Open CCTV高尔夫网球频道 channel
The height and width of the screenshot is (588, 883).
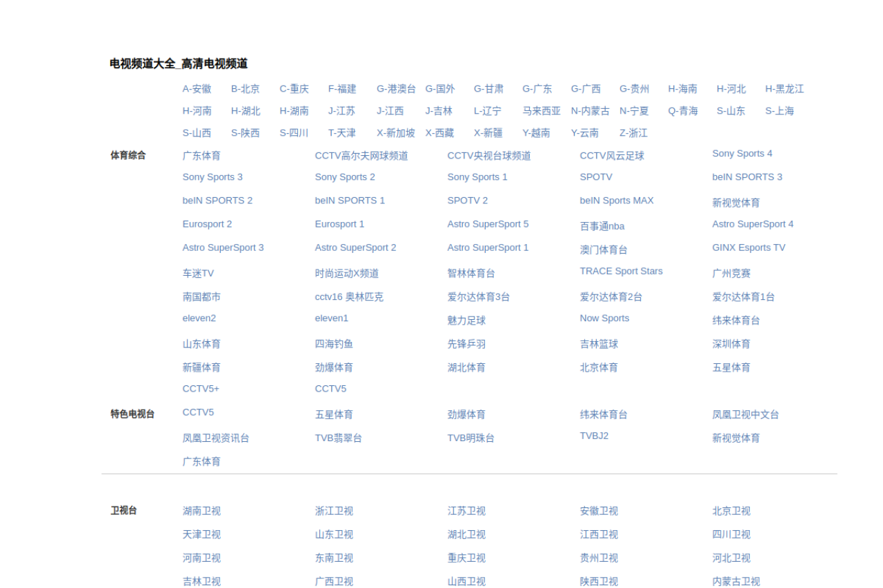tap(361, 156)
